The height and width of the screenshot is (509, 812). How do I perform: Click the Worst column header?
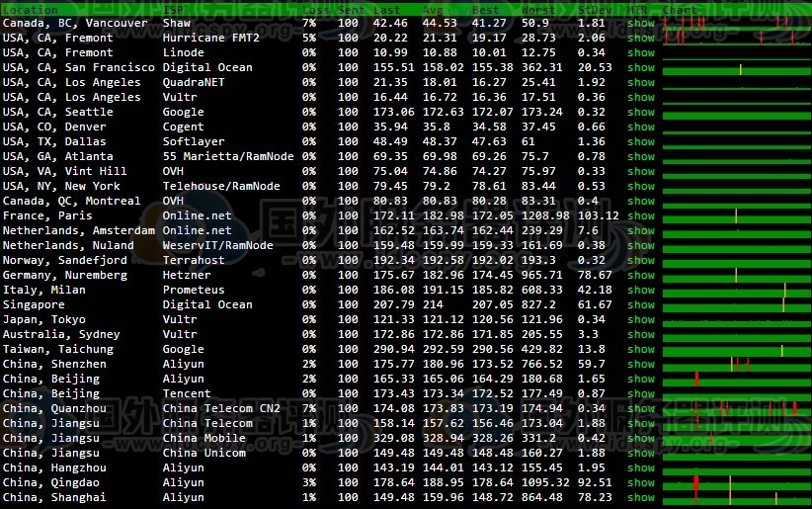538,10
